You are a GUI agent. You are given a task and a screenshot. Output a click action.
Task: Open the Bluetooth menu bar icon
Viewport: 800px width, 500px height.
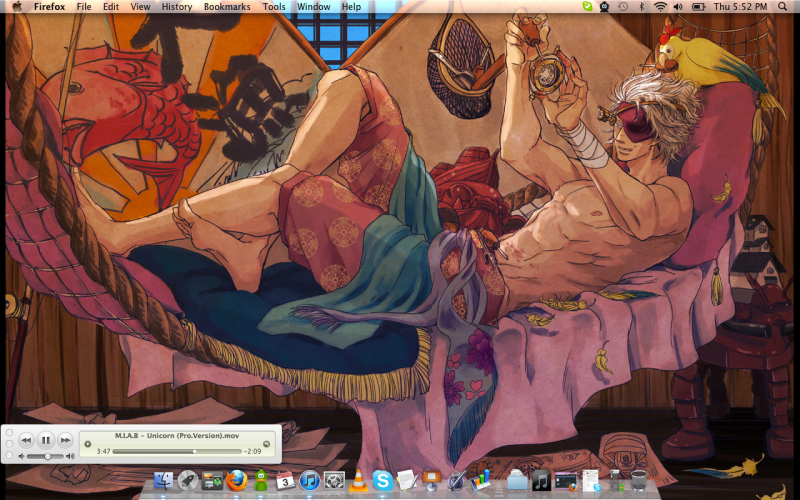642,7
